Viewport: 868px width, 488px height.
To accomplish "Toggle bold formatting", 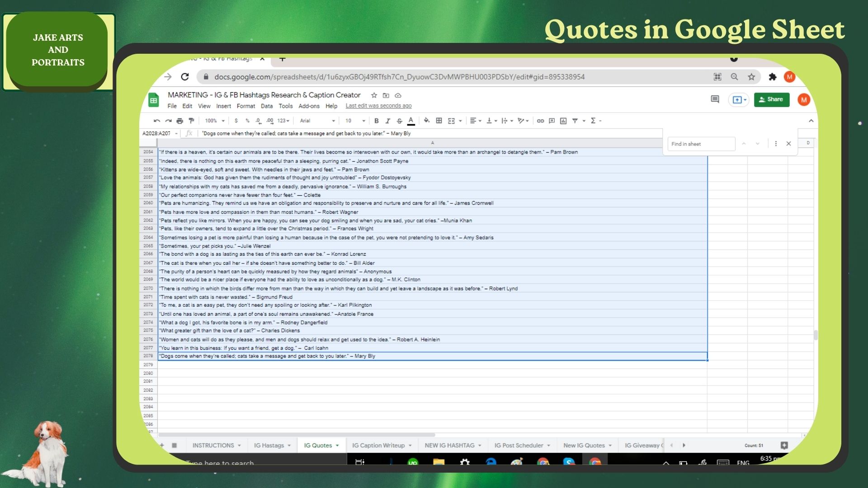I will pos(376,121).
